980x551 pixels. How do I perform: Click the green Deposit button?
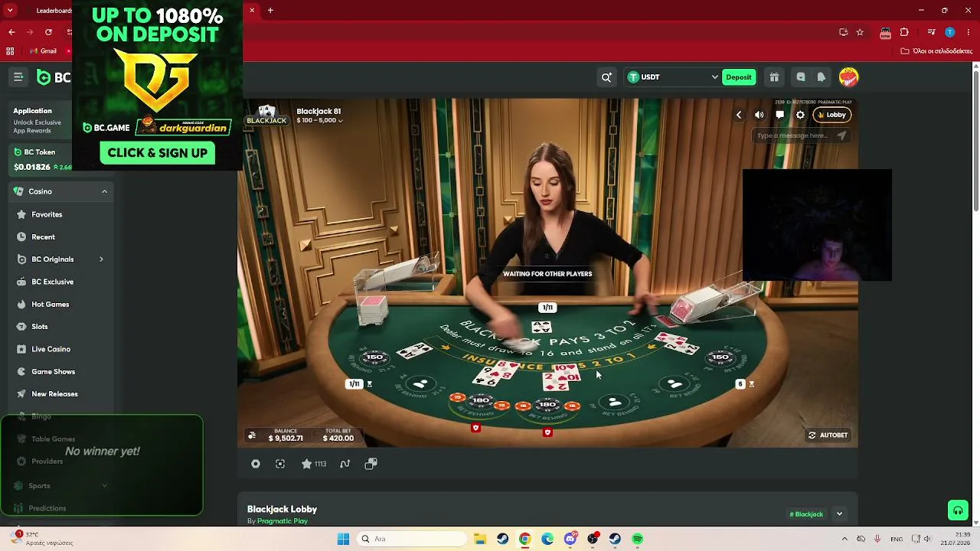coord(739,77)
